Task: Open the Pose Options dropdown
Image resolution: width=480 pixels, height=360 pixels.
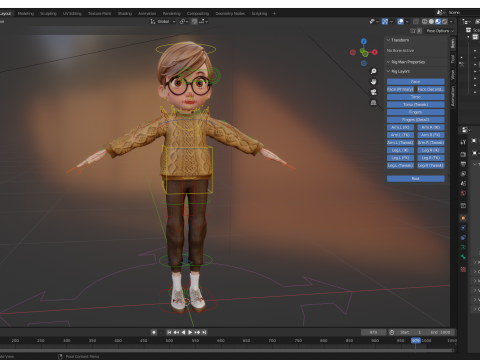Action: (440, 31)
